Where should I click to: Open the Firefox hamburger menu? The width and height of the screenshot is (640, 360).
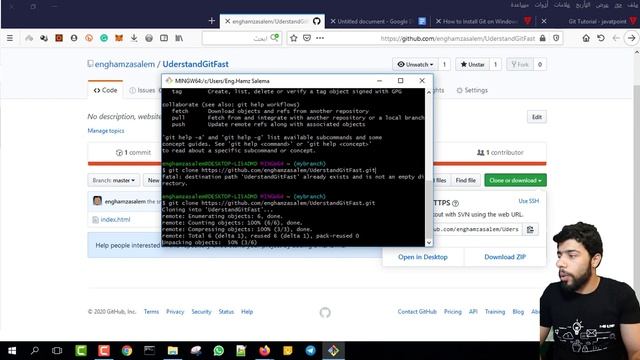tap(10, 38)
